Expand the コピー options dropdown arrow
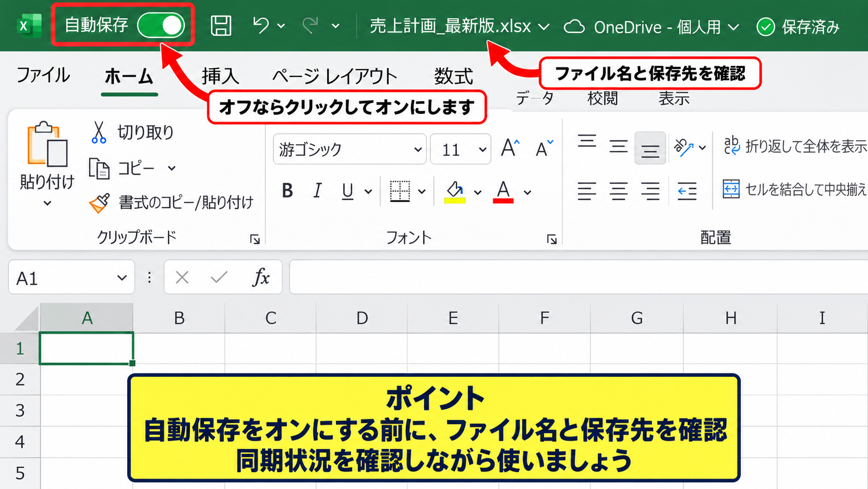868x489 pixels. coord(172,168)
